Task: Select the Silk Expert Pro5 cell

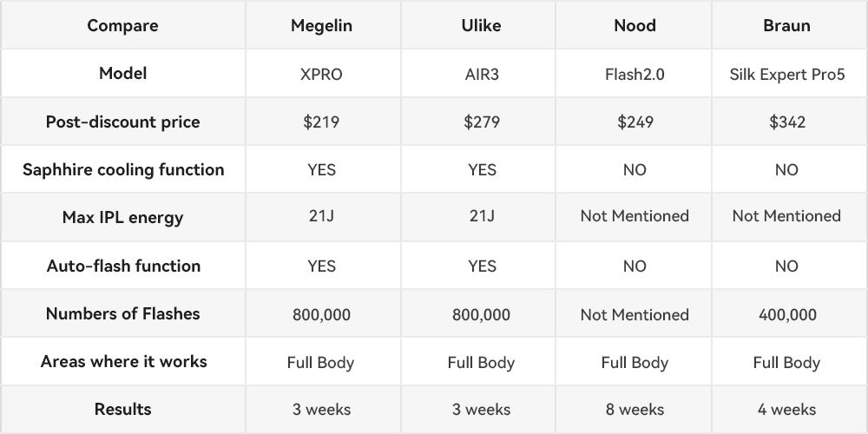Action: pos(786,74)
